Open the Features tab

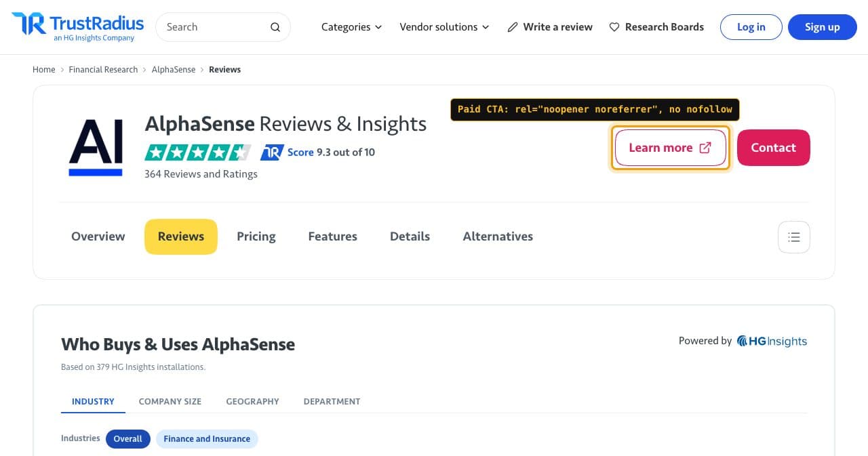pos(333,236)
